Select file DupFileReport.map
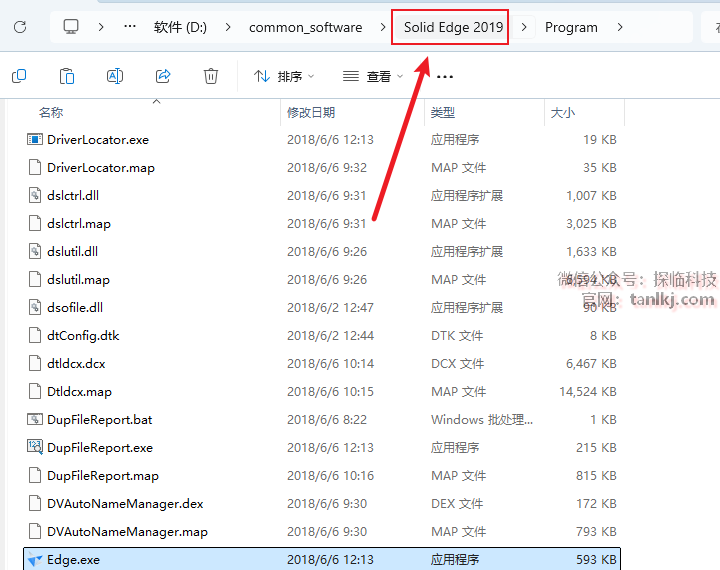Viewport: 720px width, 570px height. [103, 475]
